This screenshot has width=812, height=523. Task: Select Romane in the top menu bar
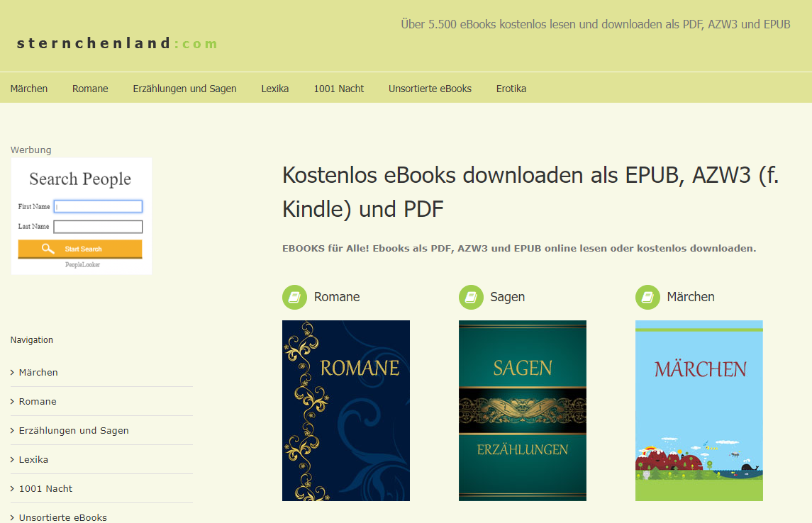(90, 89)
